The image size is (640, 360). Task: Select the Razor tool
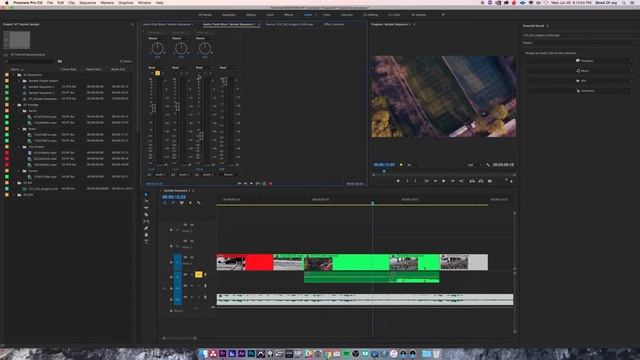pyautogui.click(x=146, y=215)
